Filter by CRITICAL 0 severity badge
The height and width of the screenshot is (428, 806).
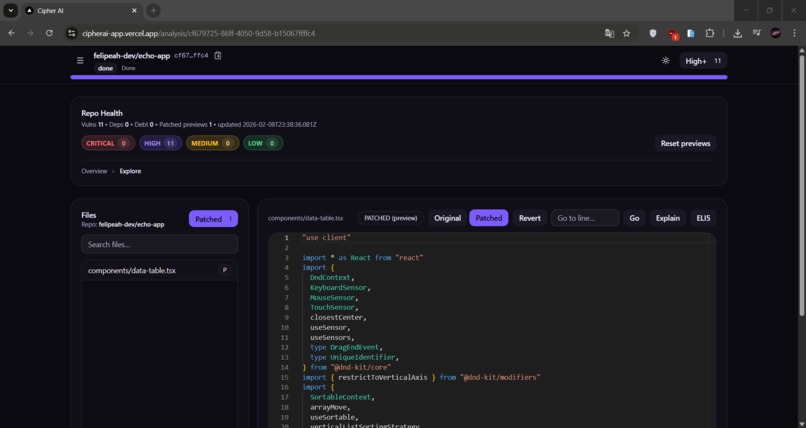(x=108, y=143)
